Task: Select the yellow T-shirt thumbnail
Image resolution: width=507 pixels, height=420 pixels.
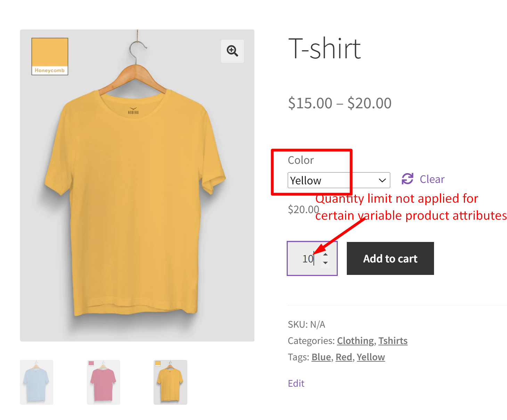Action: coord(170,382)
